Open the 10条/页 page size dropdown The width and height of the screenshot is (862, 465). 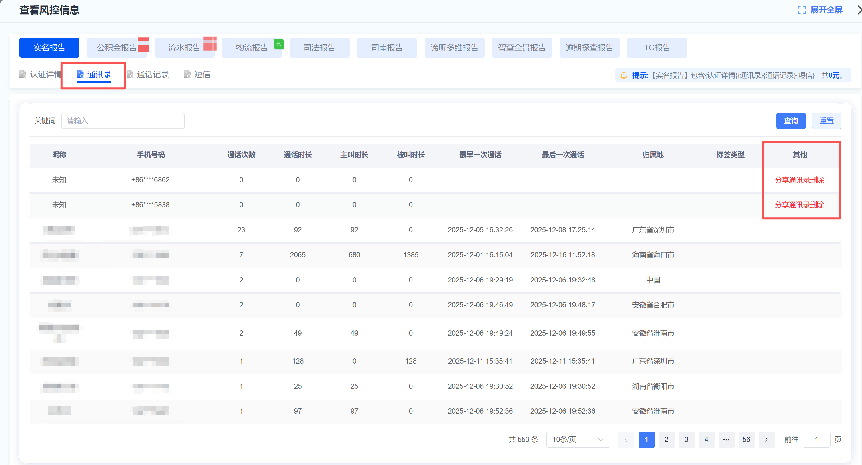[x=580, y=439]
